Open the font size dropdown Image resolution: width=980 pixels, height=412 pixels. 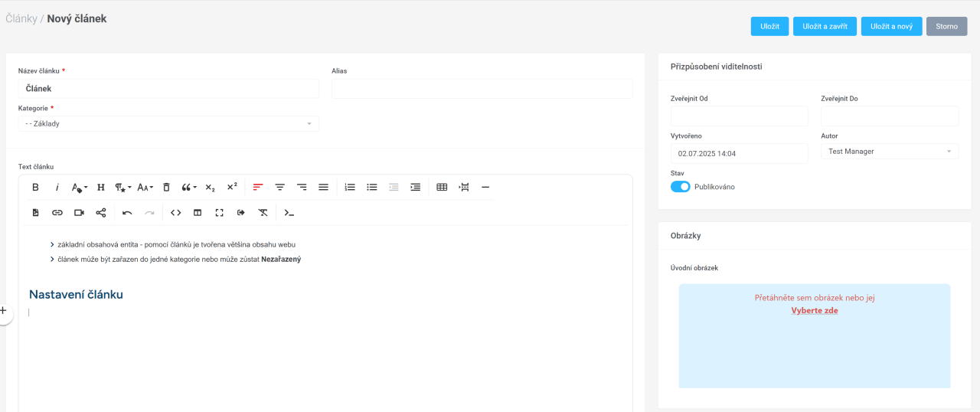[x=145, y=187]
